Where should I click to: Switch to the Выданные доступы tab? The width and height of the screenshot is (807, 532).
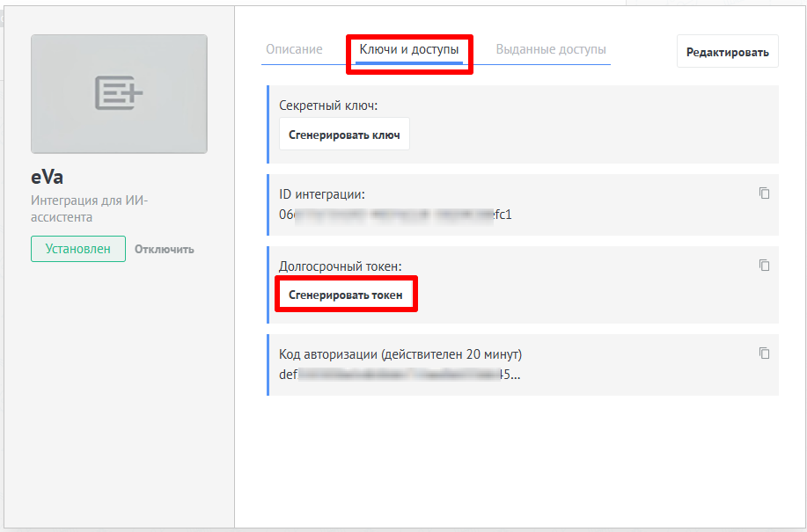tap(551, 49)
